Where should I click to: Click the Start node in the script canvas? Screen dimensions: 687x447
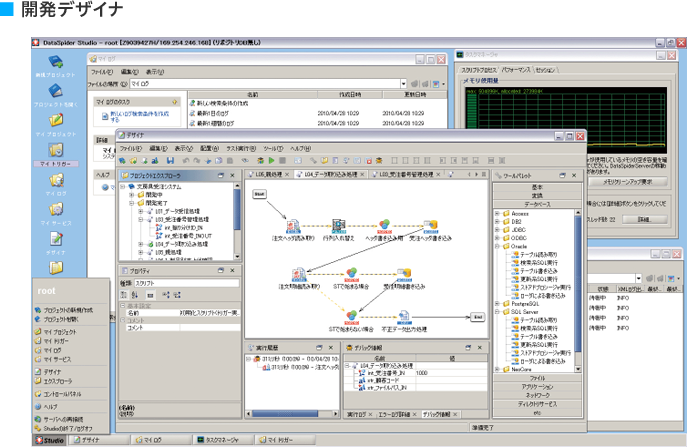[x=258, y=194]
